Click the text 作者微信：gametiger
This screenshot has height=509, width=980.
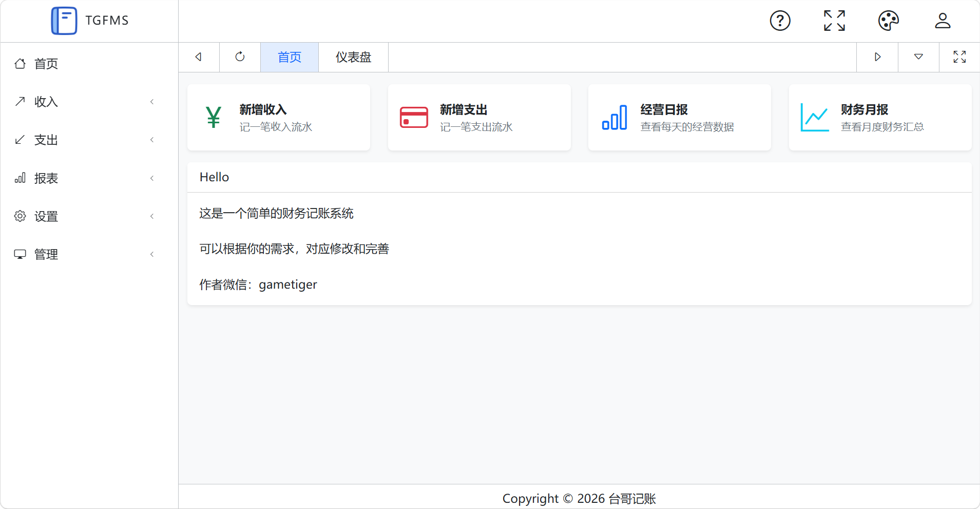[258, 285]
